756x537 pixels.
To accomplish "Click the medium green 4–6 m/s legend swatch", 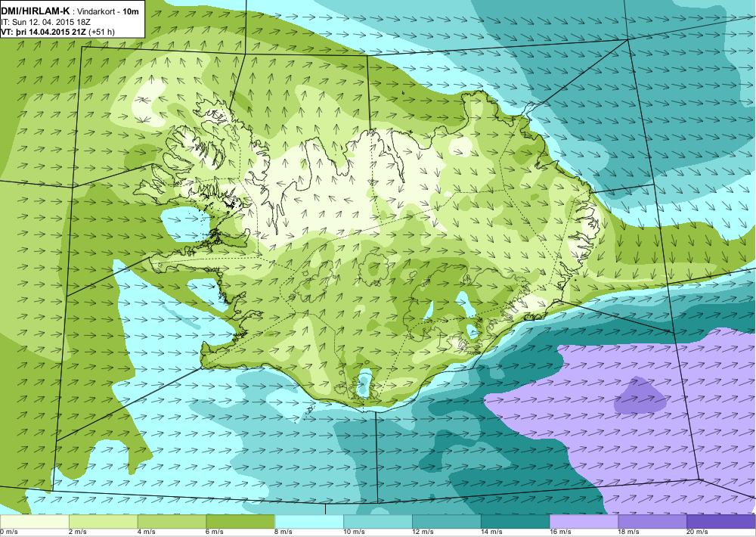I will 172,521.
